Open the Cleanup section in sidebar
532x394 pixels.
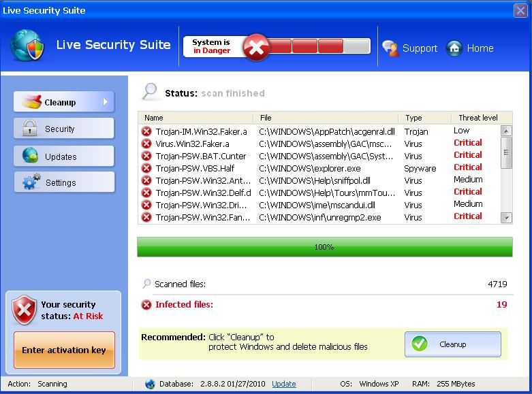[x=64, y=101]
